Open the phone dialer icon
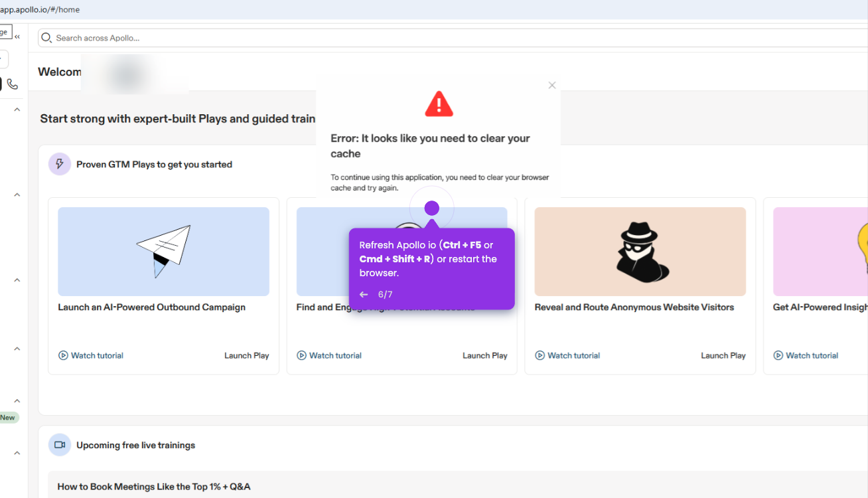This screenshot has width=868, height=498. coord(13,84)
